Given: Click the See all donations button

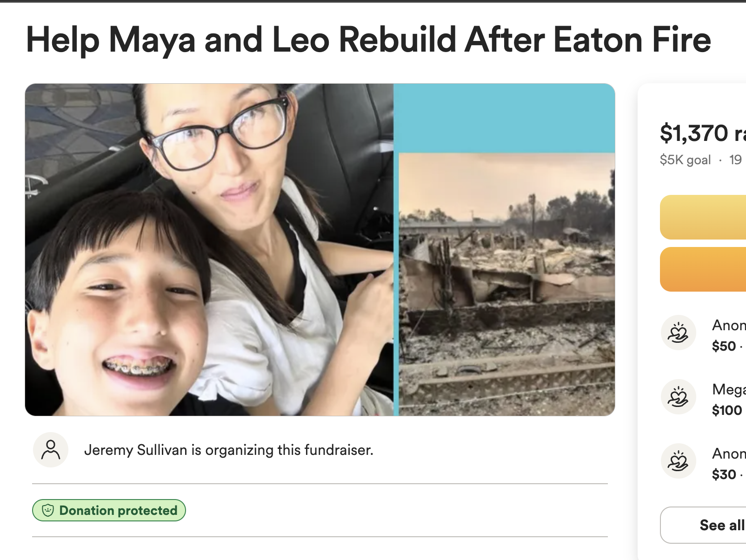Looking at the screenshot, I should point(703,525).
